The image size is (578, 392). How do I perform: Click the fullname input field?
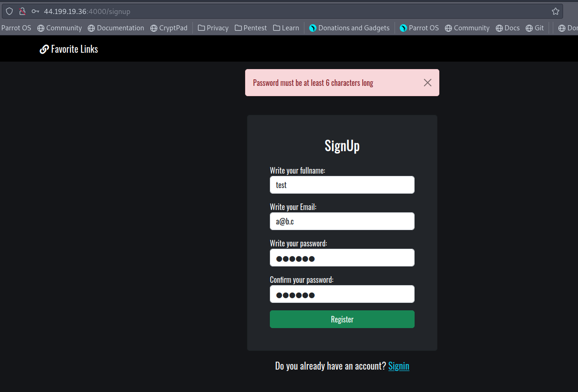342,185
